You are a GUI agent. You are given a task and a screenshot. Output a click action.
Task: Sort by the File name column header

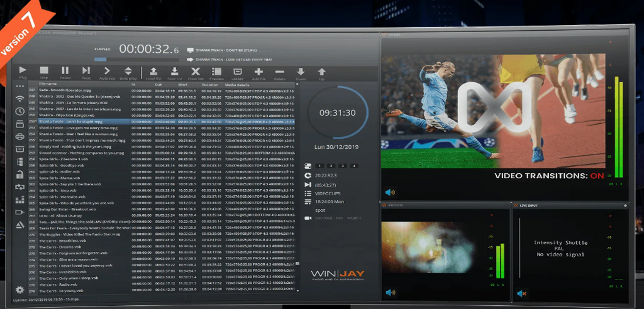pyautogui.click(x=48, y=84)
